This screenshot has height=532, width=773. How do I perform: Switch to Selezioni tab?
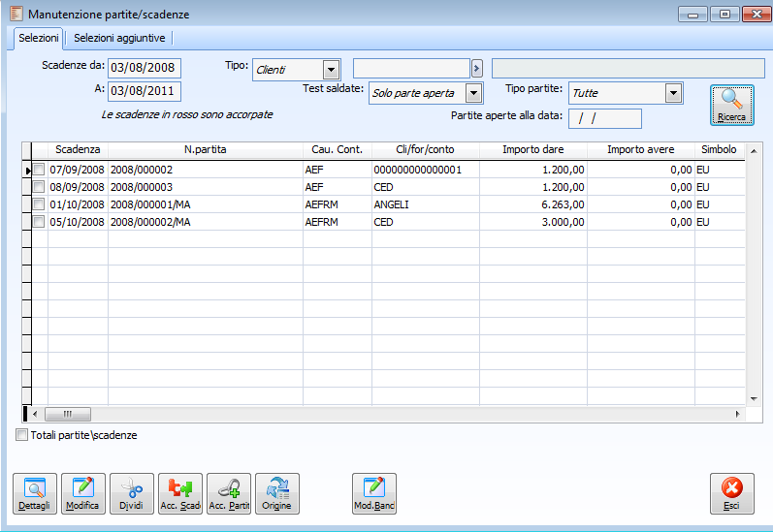39,38
